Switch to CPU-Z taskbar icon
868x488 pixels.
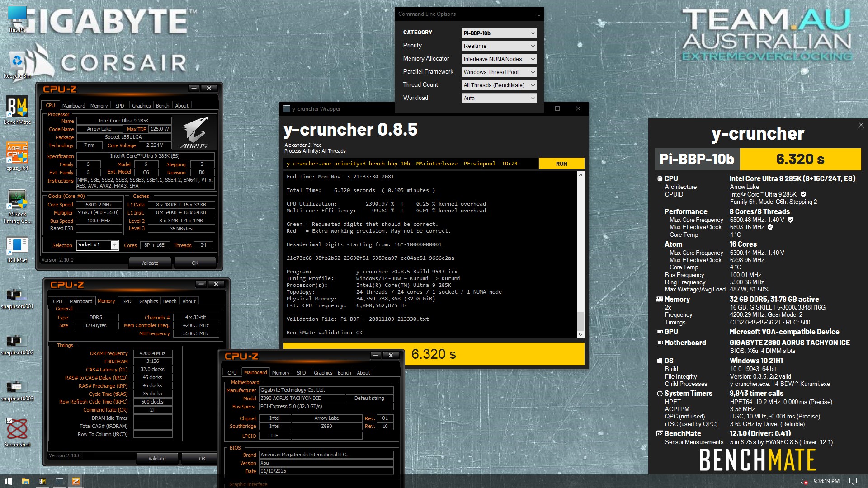tap(76, 481)
